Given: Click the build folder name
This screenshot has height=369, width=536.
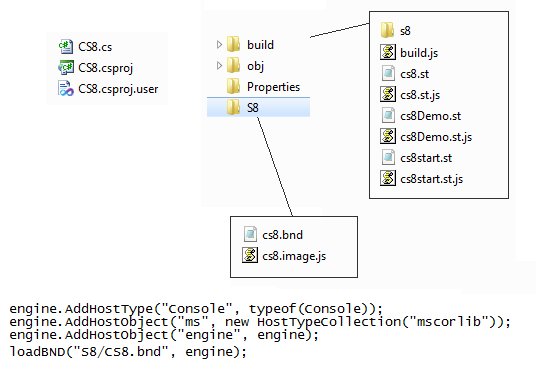Looking at the screenshot, I should [x=260, y=45].
